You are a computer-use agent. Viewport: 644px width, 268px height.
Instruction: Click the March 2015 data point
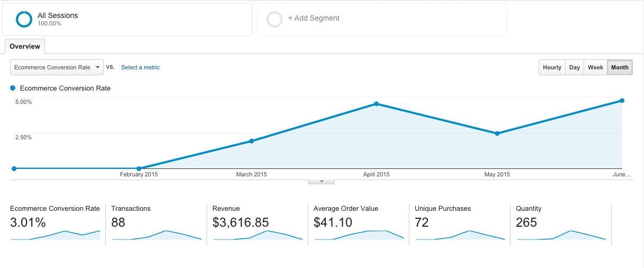(252, 141)
